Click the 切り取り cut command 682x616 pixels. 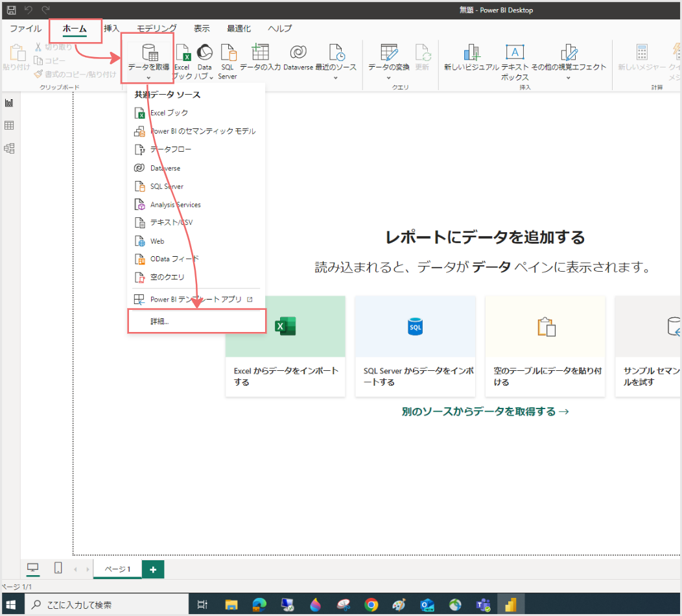coord(54,47)
